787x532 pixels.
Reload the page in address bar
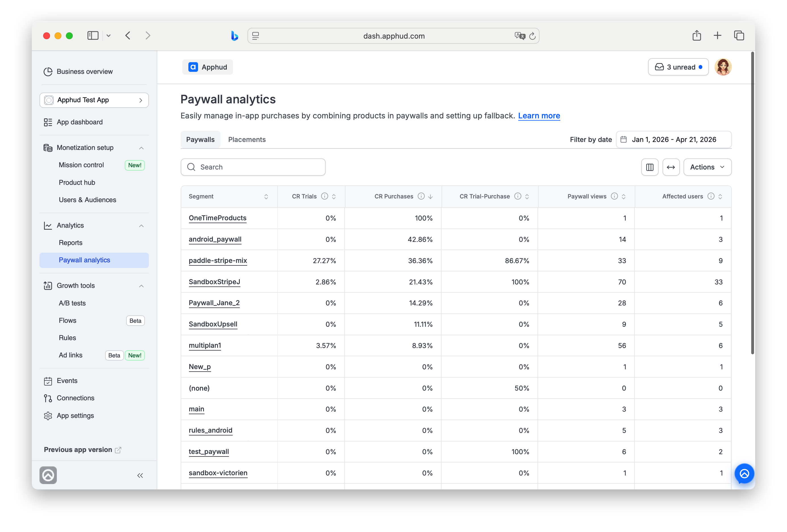532,36
